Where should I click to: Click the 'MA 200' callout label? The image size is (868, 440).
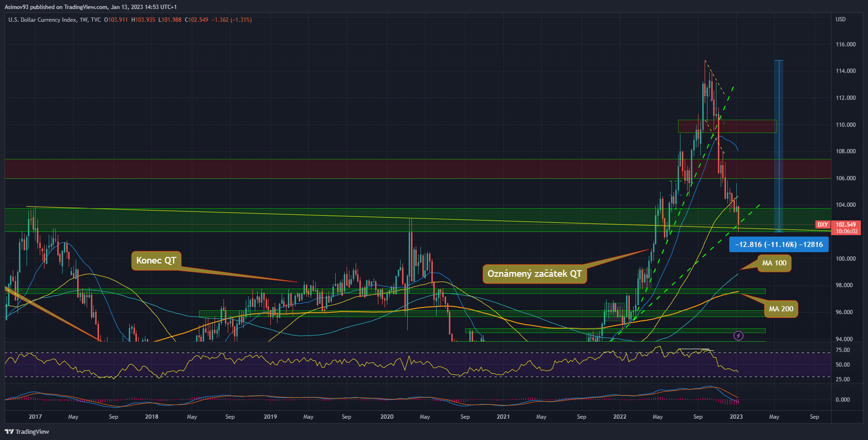[x=780, y=309]
